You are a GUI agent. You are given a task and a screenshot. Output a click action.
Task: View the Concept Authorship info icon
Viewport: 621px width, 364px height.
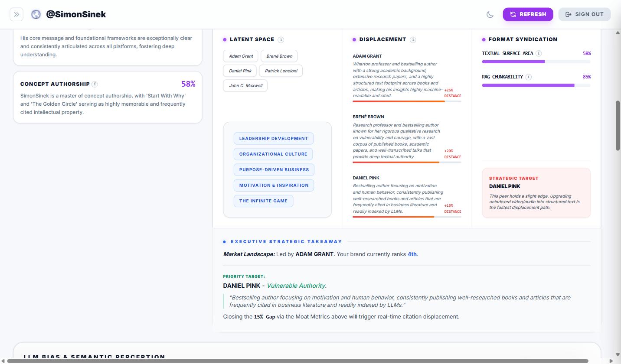tap(95, 84)
